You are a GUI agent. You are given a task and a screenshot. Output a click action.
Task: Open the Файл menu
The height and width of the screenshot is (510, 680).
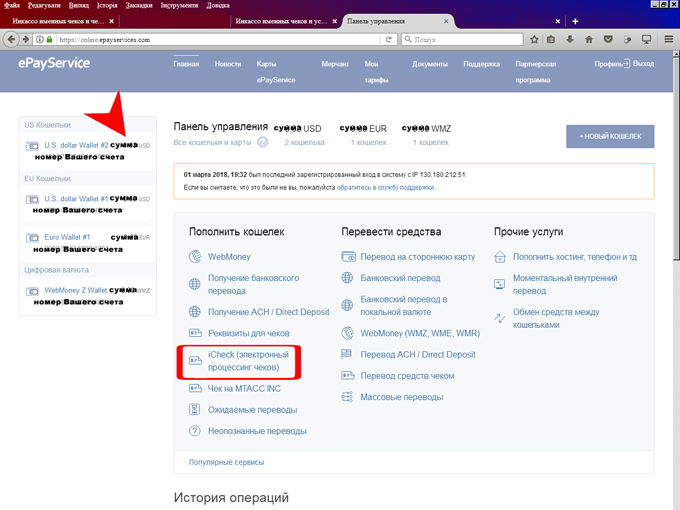(12, 5)
